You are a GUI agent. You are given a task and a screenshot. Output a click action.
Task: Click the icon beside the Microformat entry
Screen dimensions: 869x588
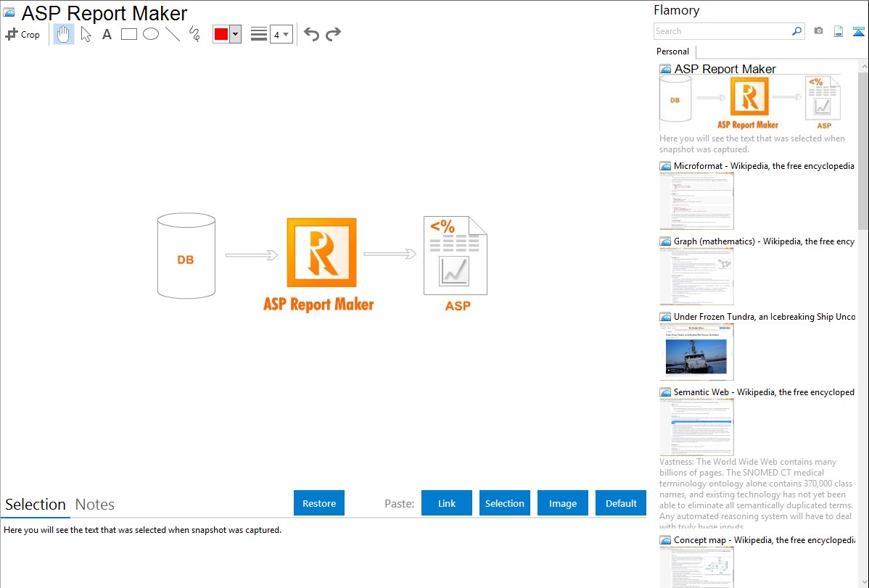(665, 166)
